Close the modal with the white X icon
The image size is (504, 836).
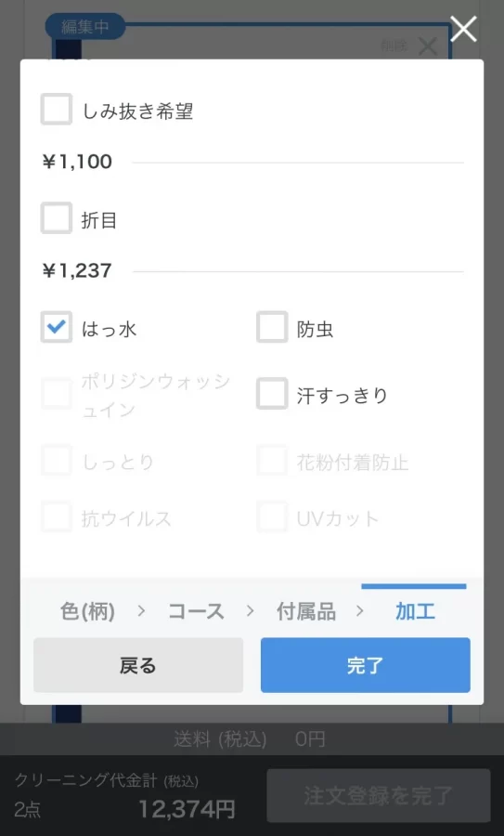pos(463,28)
